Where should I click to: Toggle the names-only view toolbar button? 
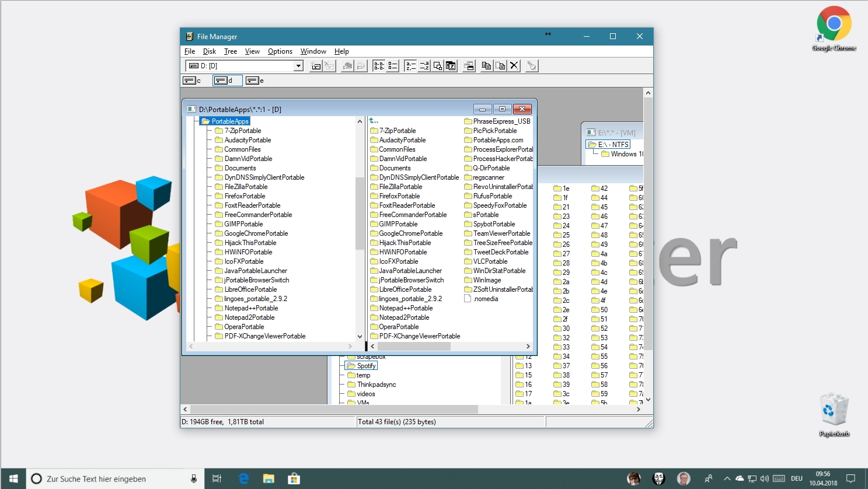(379, 66)
